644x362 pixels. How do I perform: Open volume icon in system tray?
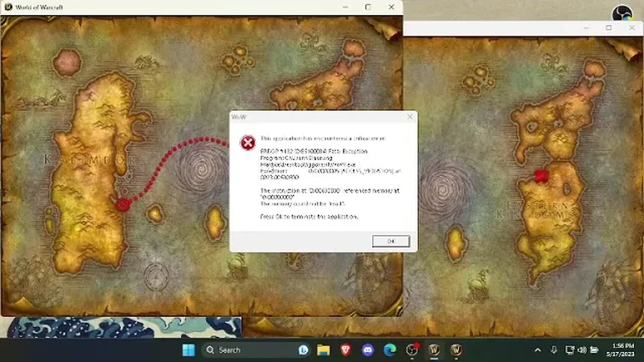[582, 350]
